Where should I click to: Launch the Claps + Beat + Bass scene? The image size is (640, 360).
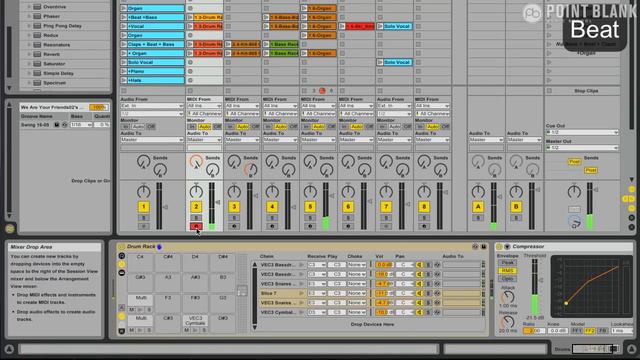(124, 44)
